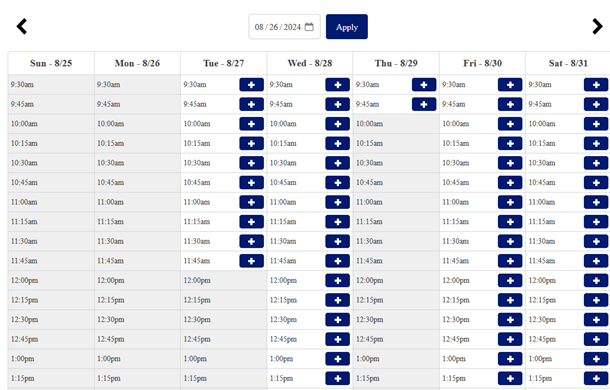Click the 08/26/2024 date input field
610x390 pixels.
tap(284, 27)
